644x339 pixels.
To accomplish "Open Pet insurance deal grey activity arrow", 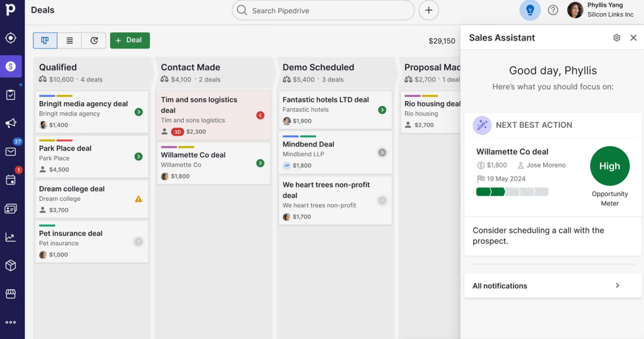I will pos(138,241).
